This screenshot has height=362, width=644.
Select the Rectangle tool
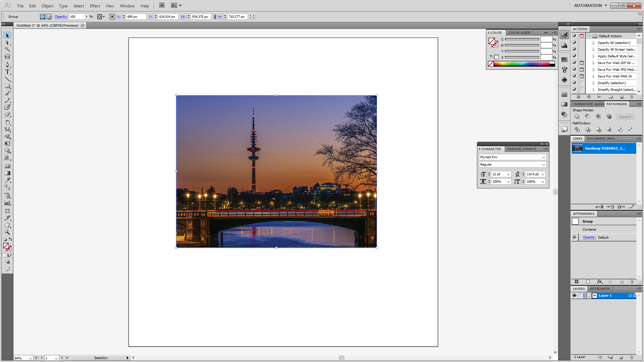tap(7, 86)
